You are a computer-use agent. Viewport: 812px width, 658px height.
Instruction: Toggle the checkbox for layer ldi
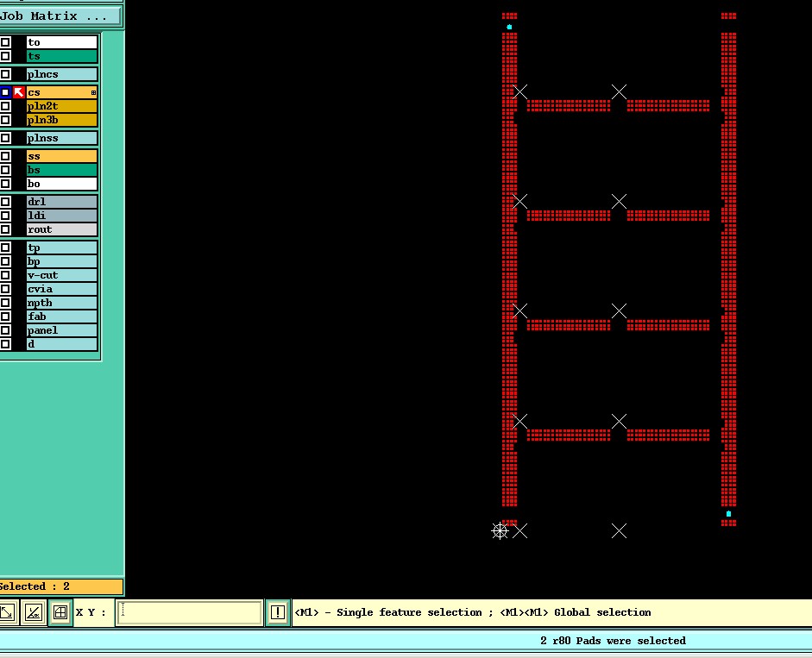coord(5,216)
